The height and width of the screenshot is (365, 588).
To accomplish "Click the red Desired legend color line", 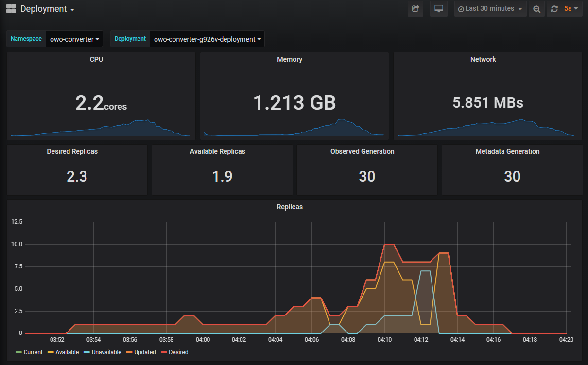I will tap(164, 352).
